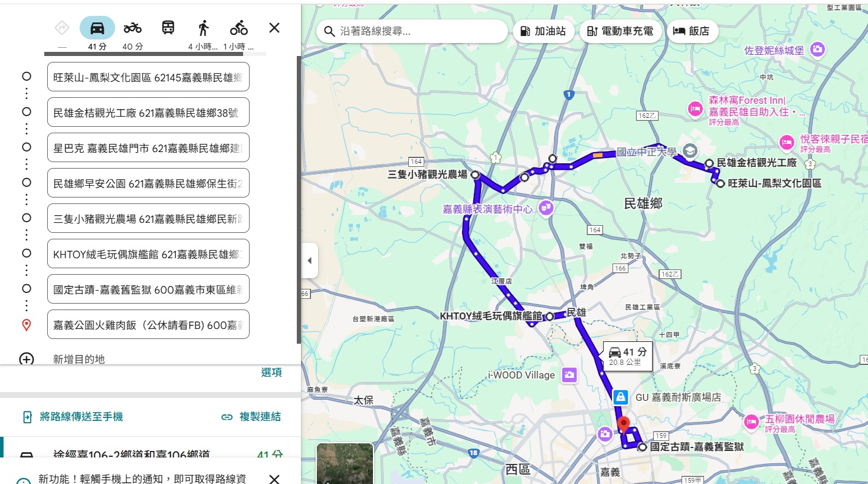Switch to the motorcycle route mode icon
The width and height of the screenshot is (868, 484).
(x=132, y=27)
